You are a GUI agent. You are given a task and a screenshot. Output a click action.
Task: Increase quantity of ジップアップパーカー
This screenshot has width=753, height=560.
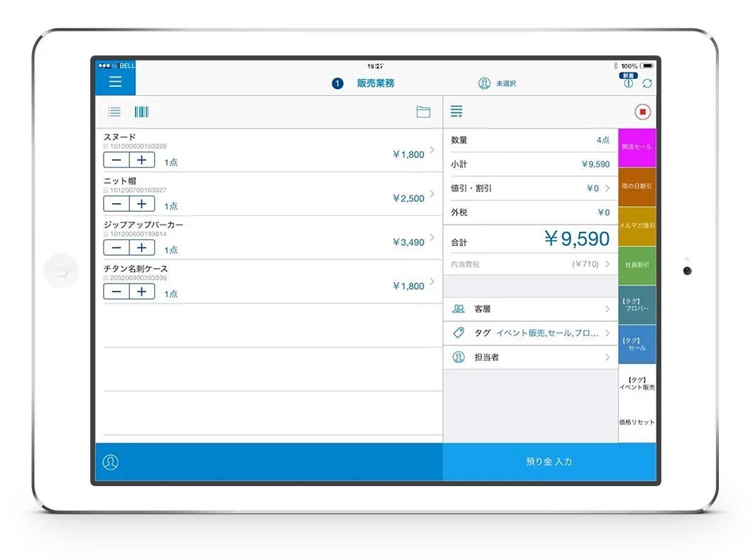pyautogui.click(x=141, y=247)
